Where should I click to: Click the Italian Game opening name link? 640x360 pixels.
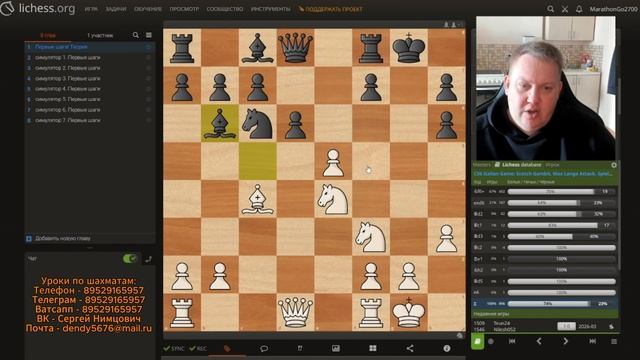543,173
